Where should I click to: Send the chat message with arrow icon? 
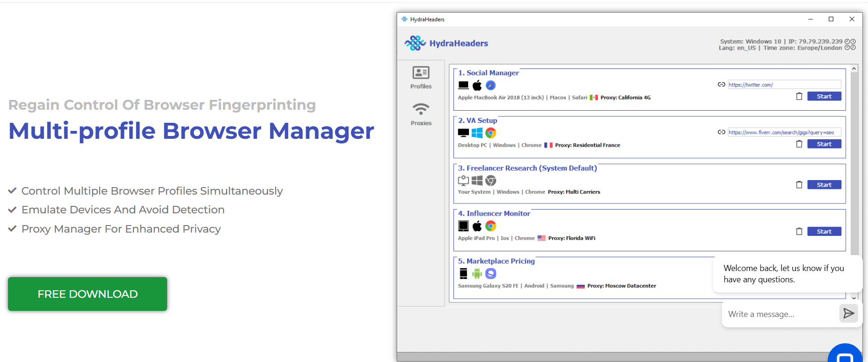point(848,313)
